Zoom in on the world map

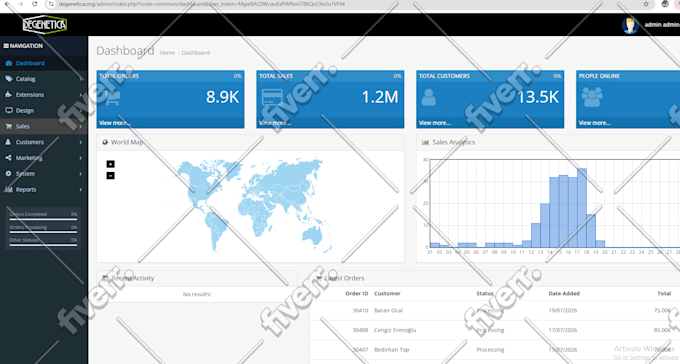tap(111, 164)
